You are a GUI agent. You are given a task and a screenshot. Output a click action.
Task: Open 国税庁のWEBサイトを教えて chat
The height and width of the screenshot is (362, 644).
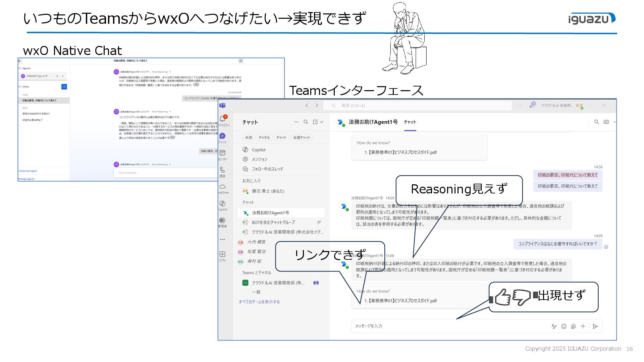pyautogui.click(x=36, y=114)
